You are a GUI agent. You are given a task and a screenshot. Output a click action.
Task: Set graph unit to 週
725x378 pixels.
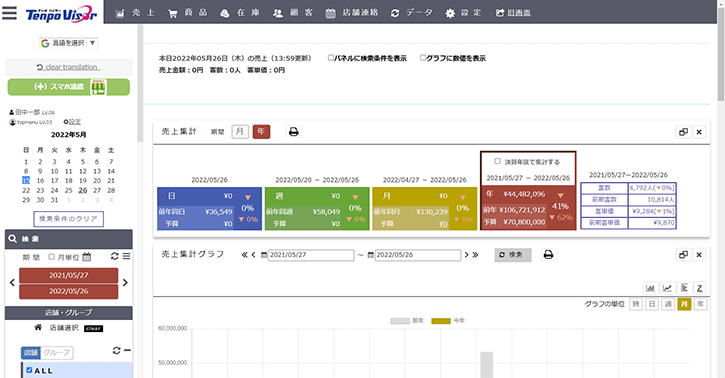tap(668, 304)
